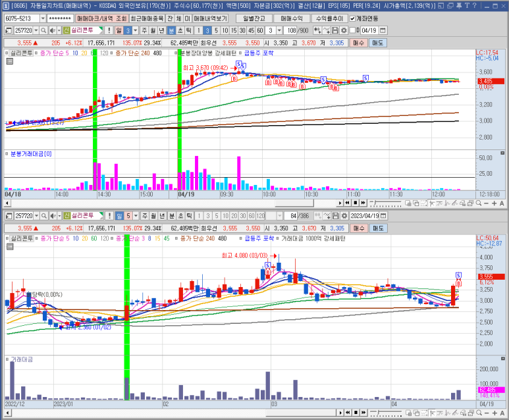
Task: Click the speaker icon in upper chart toolbar
Action: (x=52, y=30)
